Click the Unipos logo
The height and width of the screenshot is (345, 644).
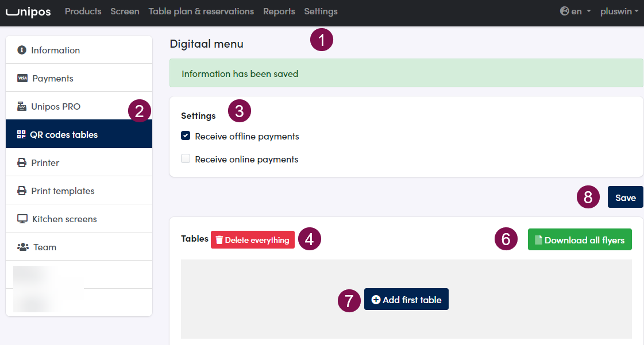[28, 11]
